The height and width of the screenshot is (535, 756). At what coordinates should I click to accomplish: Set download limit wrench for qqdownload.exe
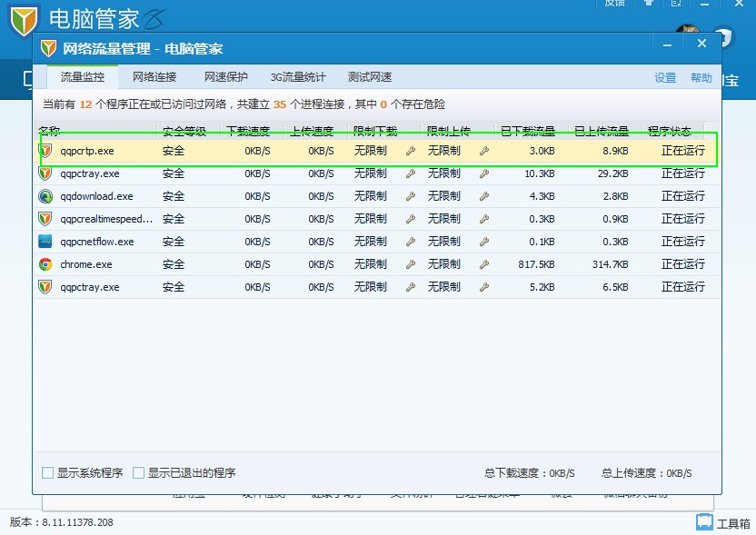click(411, 196)
